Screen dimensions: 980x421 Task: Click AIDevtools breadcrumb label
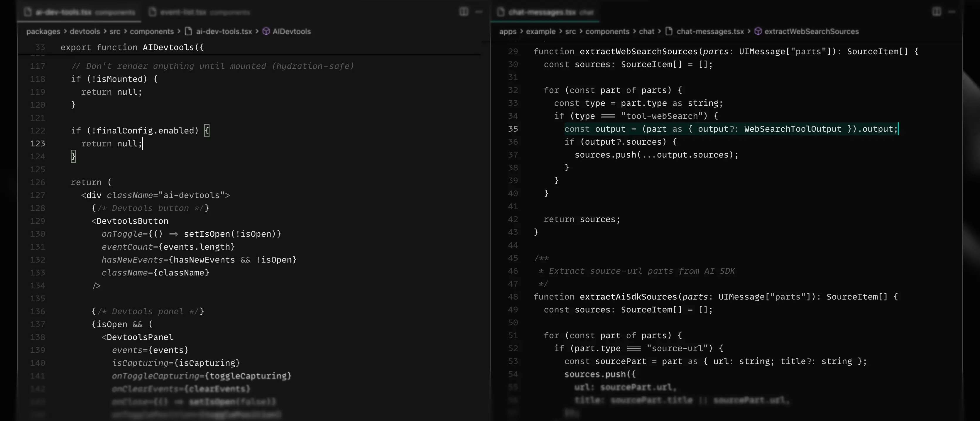pyautogui.click(x=291, y=32)
